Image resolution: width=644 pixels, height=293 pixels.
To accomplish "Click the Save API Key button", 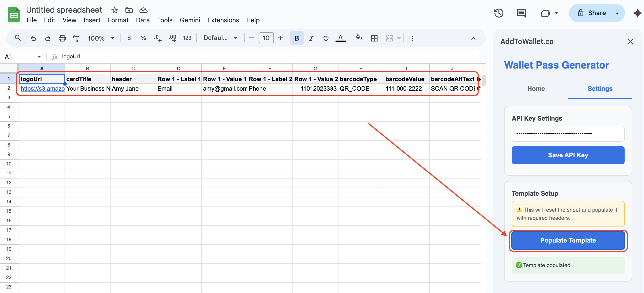I will coord(568,155).
